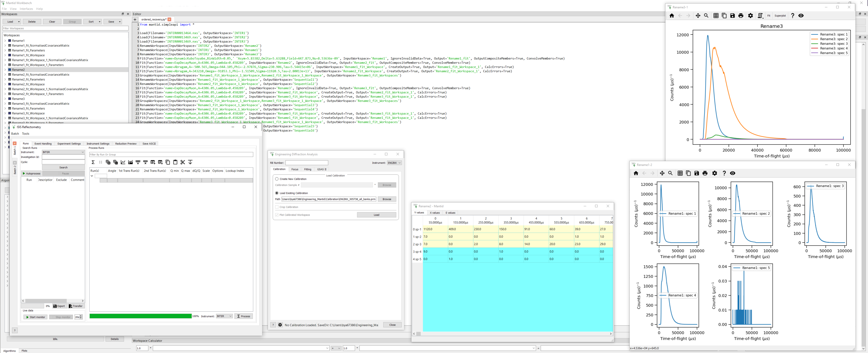Open the ENGINX instrument dropdown
Screen dimensions: 868x353
394,163
